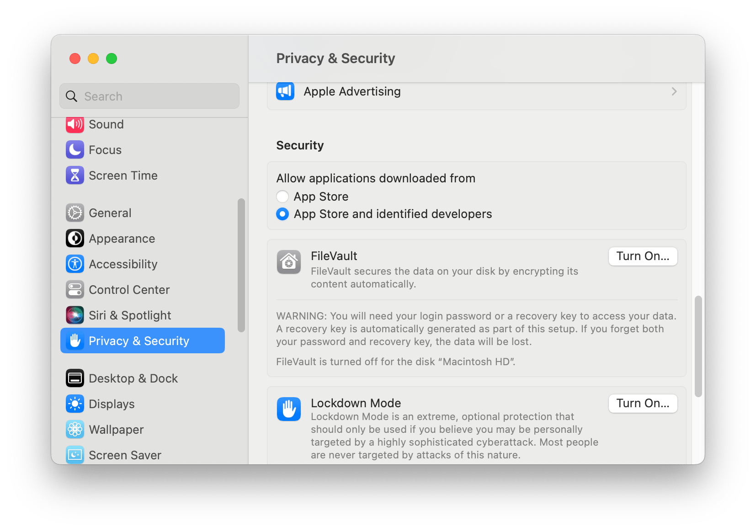Viewport: 756px width, 532px height.
Task: Expand Apple Advertising with its chevron
Action: [674, 91]
